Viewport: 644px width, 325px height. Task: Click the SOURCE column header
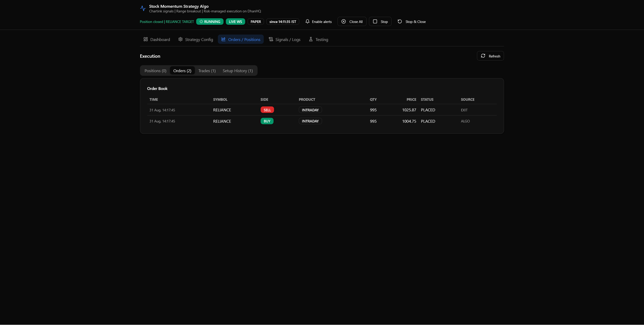468,99
